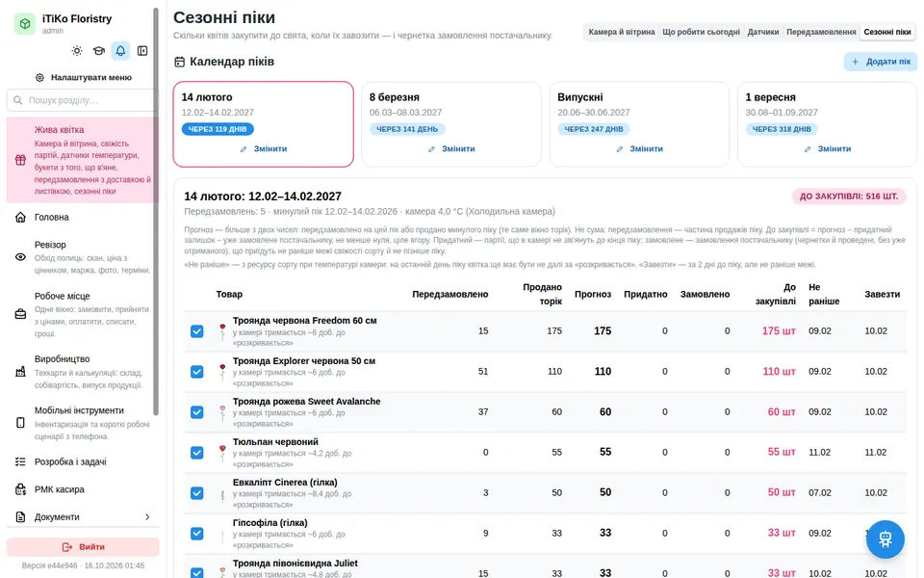924x578 pixels.
Task: Log out with the Вийти button
Action: point(83,547)
